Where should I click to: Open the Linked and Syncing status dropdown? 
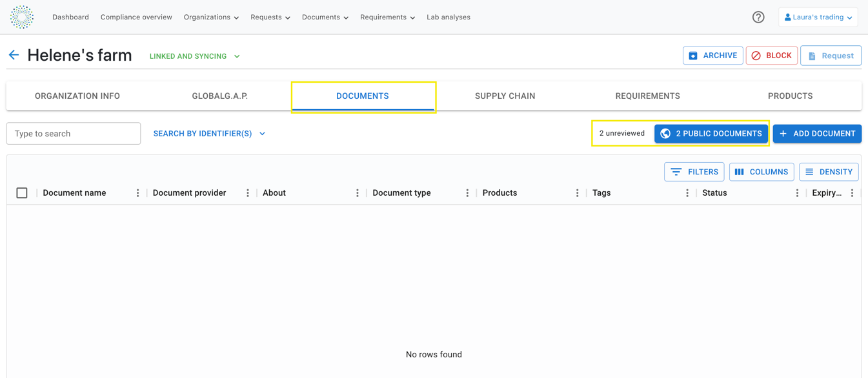(x=195, y=56)
